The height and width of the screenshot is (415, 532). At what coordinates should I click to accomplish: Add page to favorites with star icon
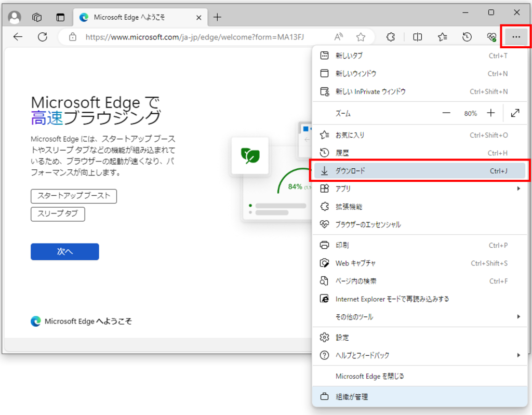pos(361,37)
